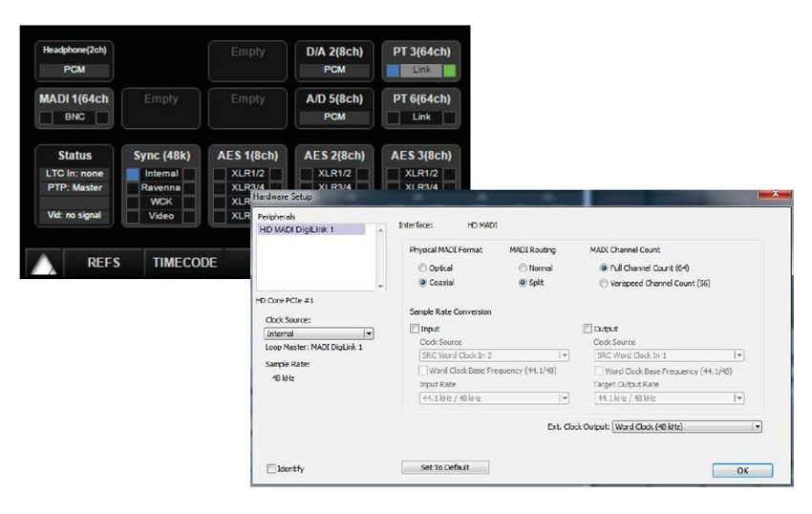Select Coaxial physical MADI format
The height and width of the screenshot is (514, 812).
click(422, 283)
